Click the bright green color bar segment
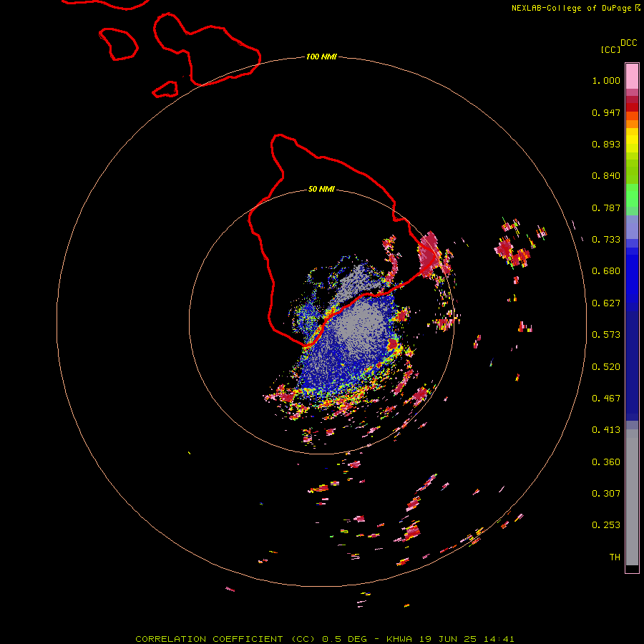644x644 pixels. click(x=632, y=195)
